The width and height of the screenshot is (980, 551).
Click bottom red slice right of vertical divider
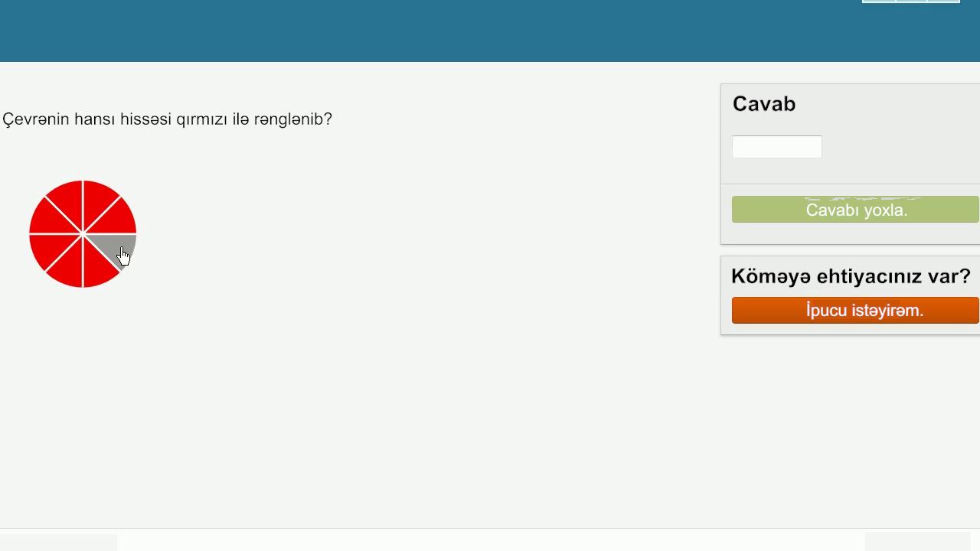(98, 268)
